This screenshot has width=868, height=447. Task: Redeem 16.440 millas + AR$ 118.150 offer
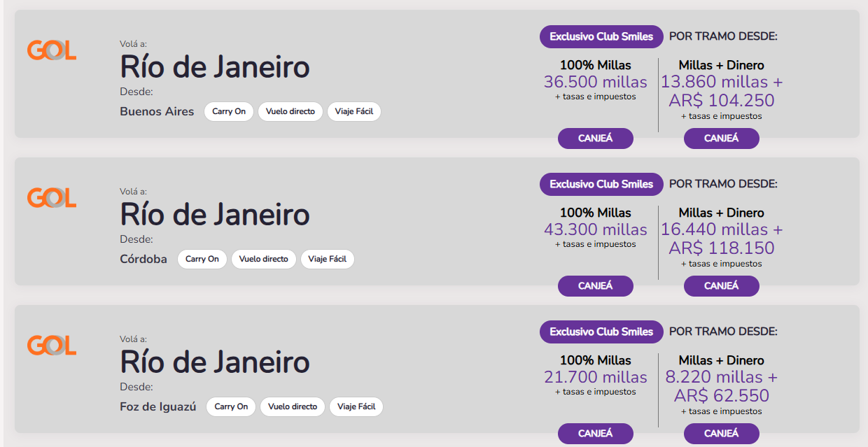click(x=722, y=286)
